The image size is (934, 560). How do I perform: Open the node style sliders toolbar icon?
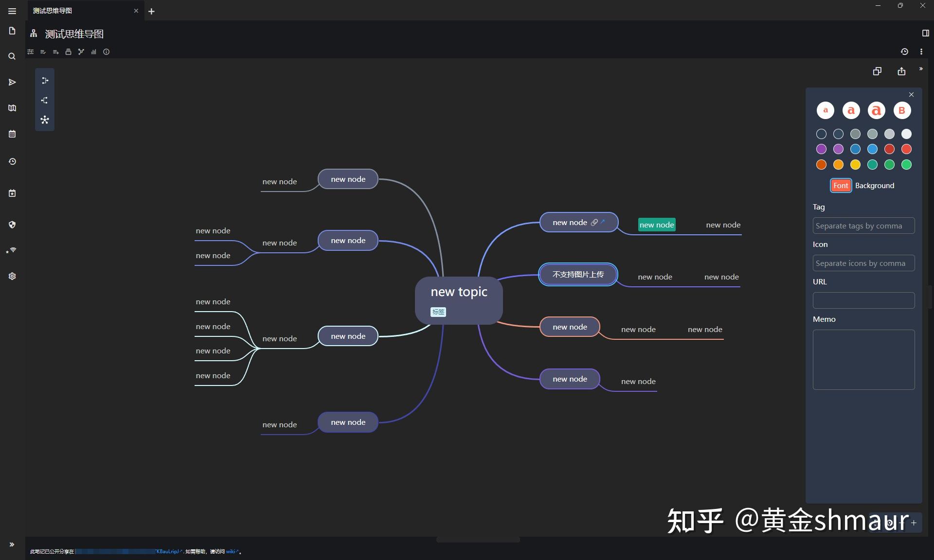pyautogui.click(x=31, y=52)
